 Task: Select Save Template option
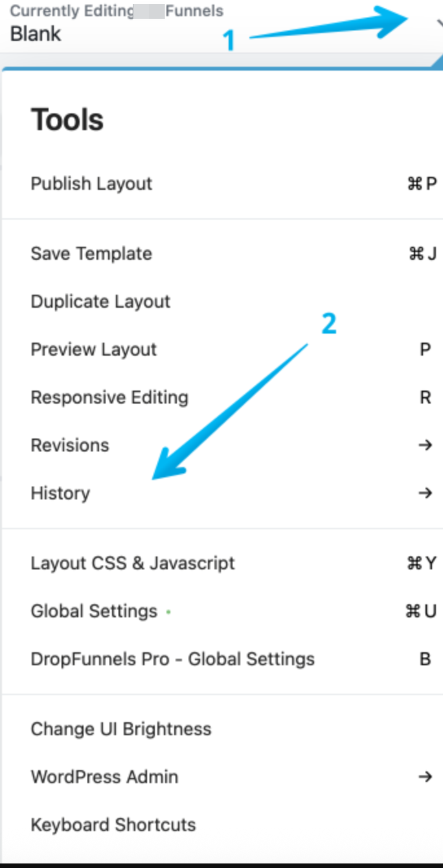coord(91,254)
